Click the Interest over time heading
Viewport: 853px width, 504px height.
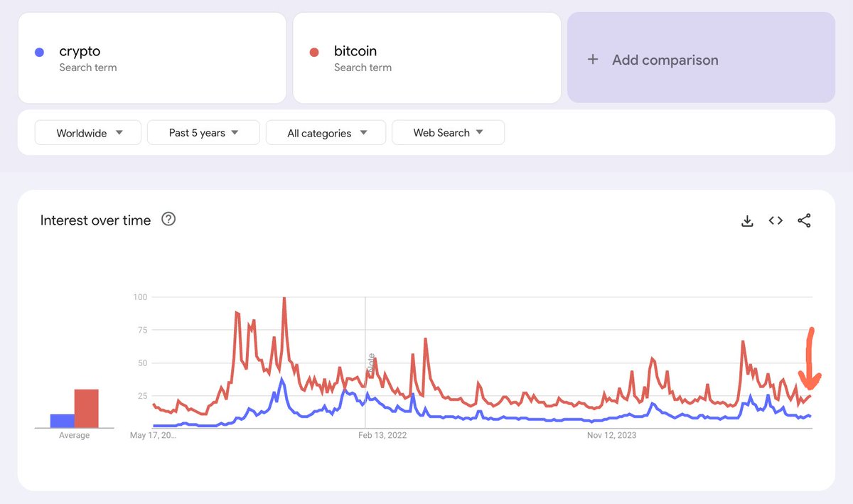(95, 220)
